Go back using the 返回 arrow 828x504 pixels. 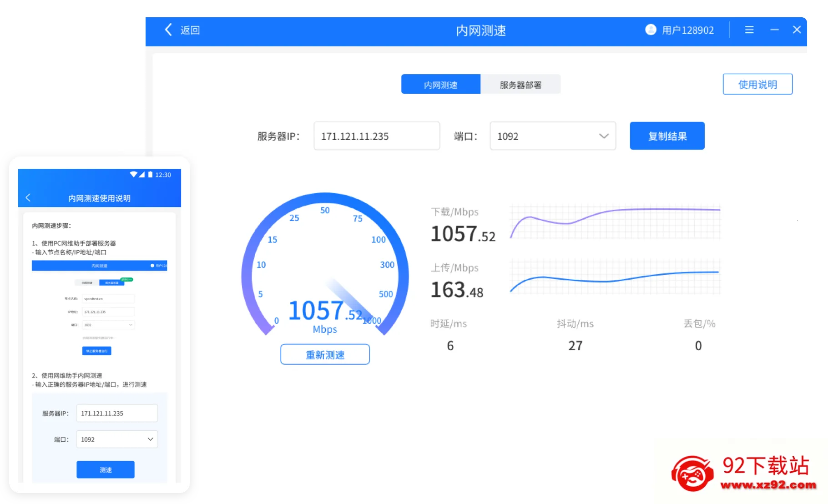click(x=169, y=30)
